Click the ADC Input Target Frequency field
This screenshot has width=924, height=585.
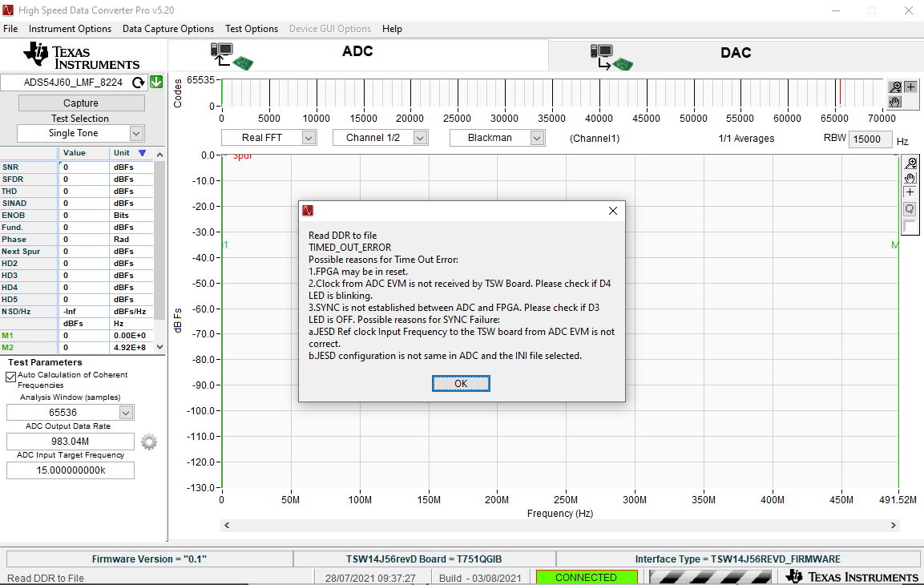71,470
